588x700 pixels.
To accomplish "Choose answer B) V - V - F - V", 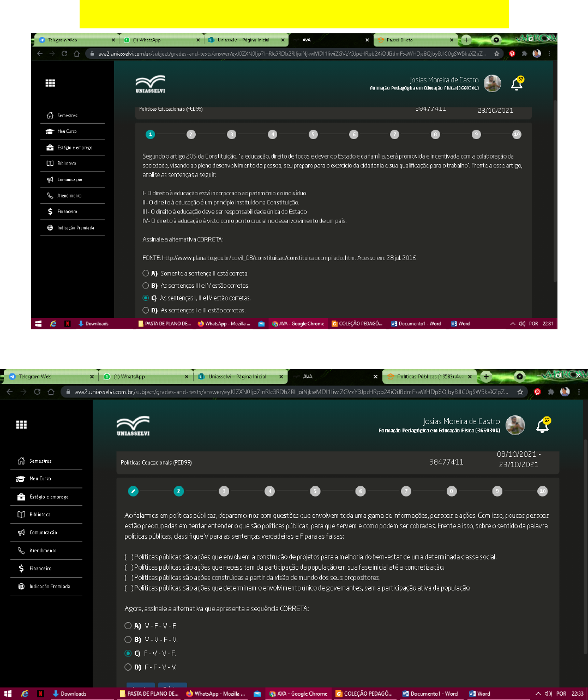I will pyautogui.click(x=128, y=639).
